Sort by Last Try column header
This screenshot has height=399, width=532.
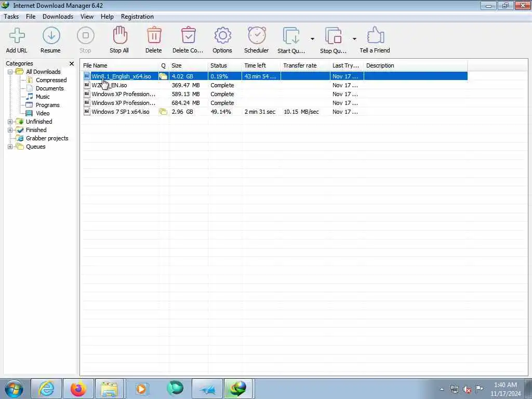click(x=347, y=65)
